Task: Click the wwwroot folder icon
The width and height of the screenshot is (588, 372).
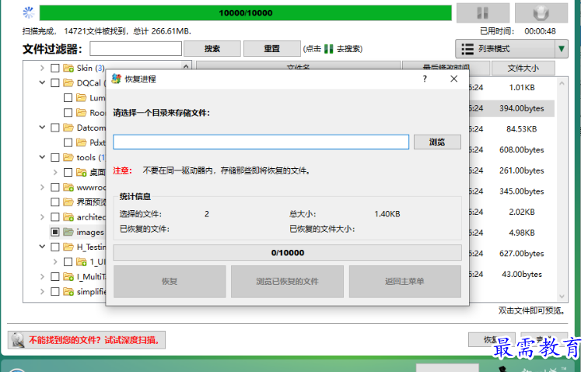Action: pyautogui.click(x=68, y=187)
